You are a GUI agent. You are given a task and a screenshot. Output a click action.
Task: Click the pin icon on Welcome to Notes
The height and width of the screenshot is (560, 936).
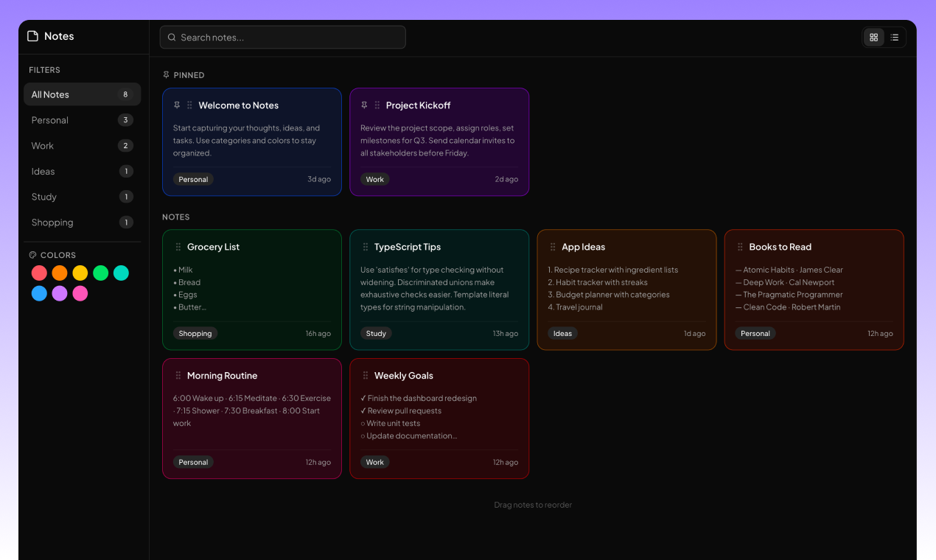point(177,105)
